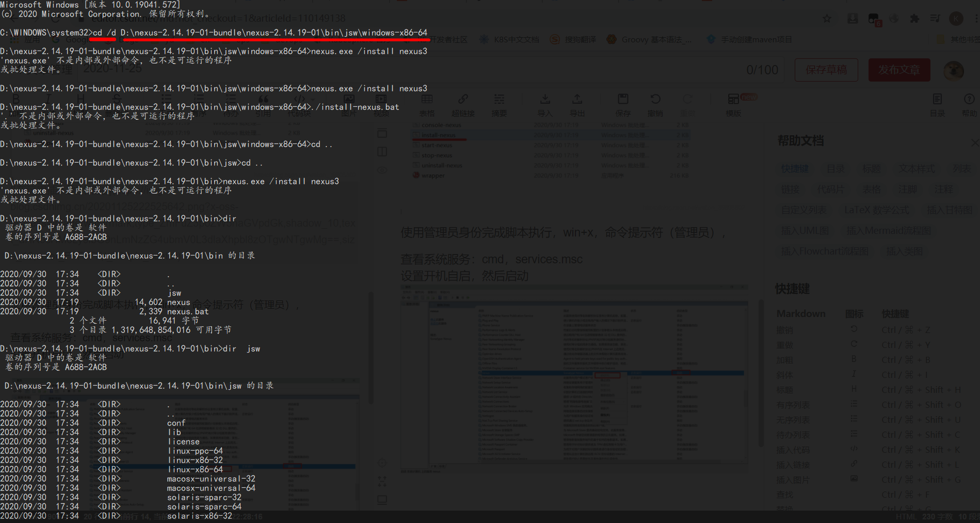Click the bookmark star icon in the browser

[827, 19]
